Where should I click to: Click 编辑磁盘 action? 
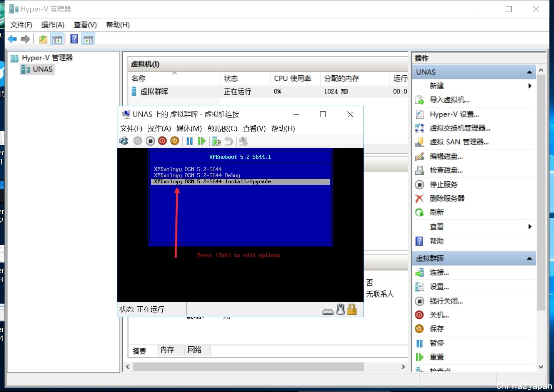pos(446,156)
